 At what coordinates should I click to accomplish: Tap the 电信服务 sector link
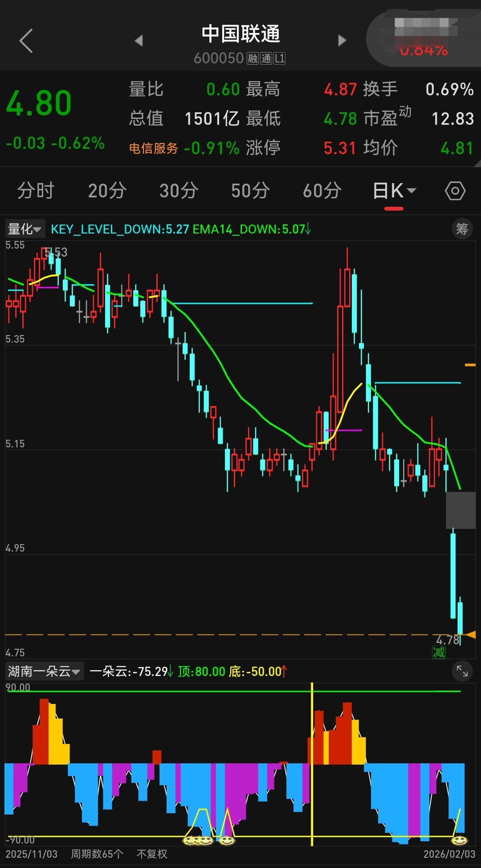[x=154, y=148]
